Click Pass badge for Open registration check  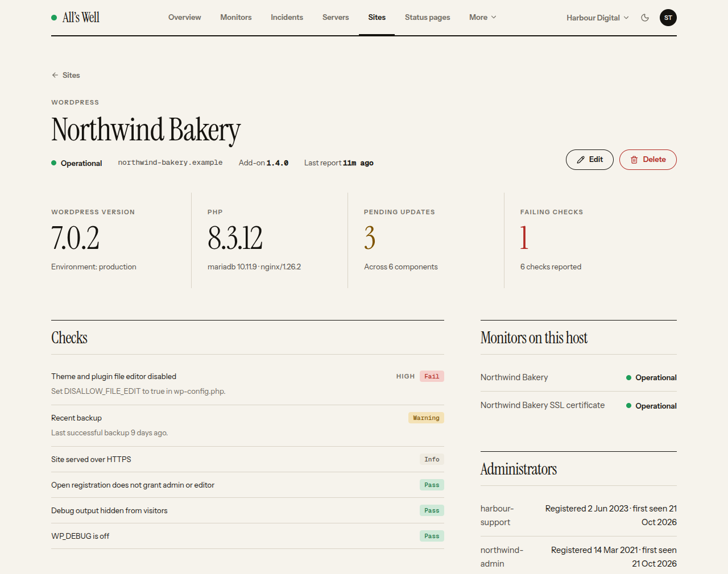click(432, 485)
